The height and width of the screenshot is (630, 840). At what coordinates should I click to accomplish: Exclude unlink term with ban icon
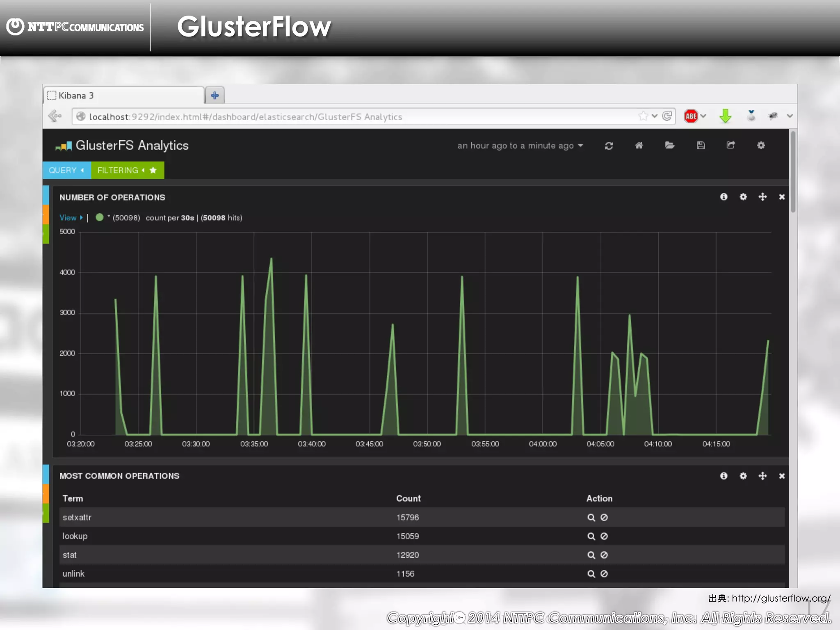604,574
